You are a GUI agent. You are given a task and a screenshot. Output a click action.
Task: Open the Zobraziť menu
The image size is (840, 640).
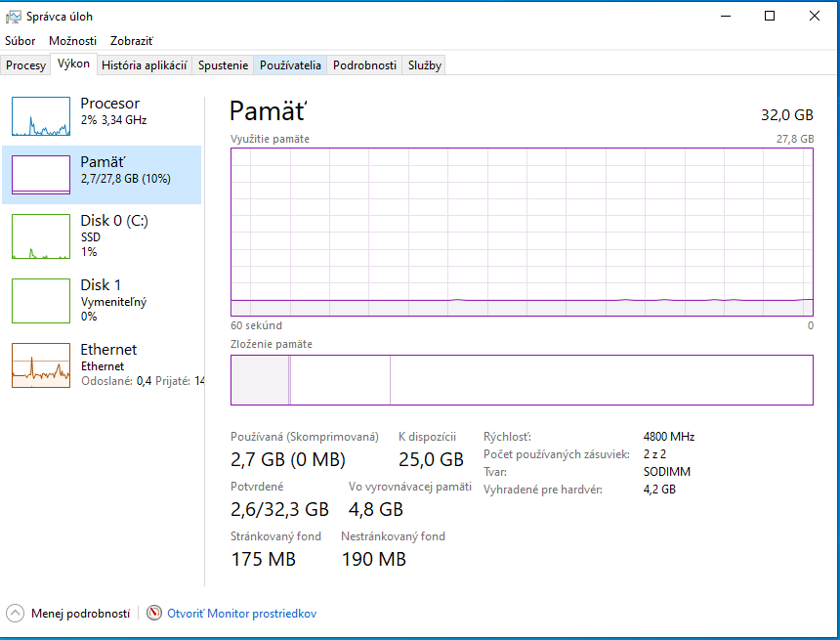tap(131, 41)
